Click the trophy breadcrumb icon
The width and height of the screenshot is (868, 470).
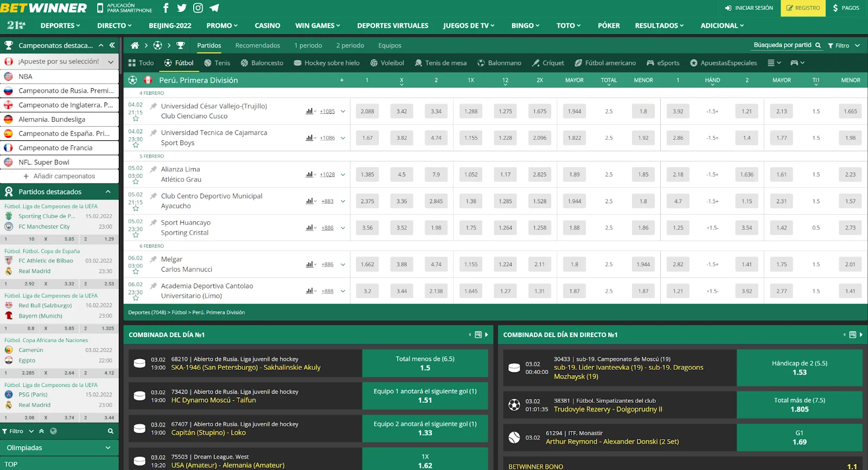[x=181, y=46]
